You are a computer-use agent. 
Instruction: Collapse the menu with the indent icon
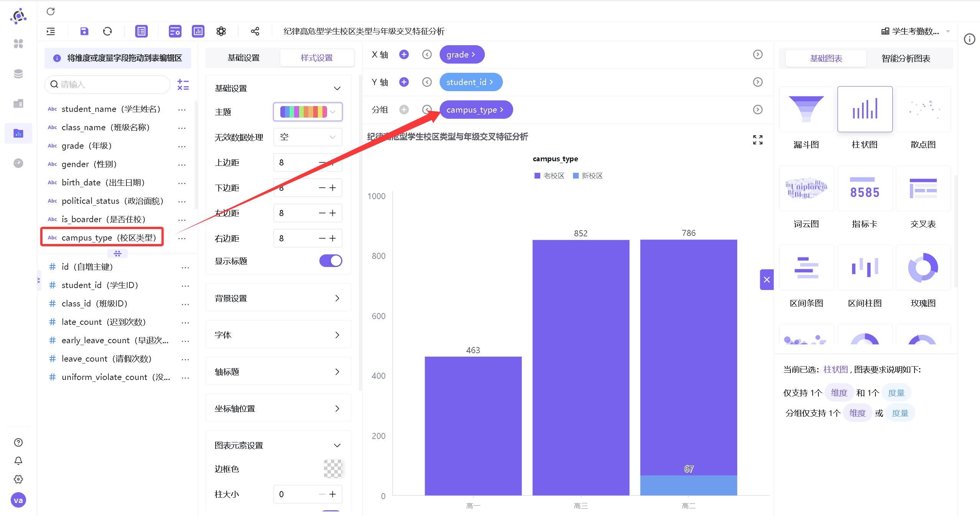click(51, 31)
